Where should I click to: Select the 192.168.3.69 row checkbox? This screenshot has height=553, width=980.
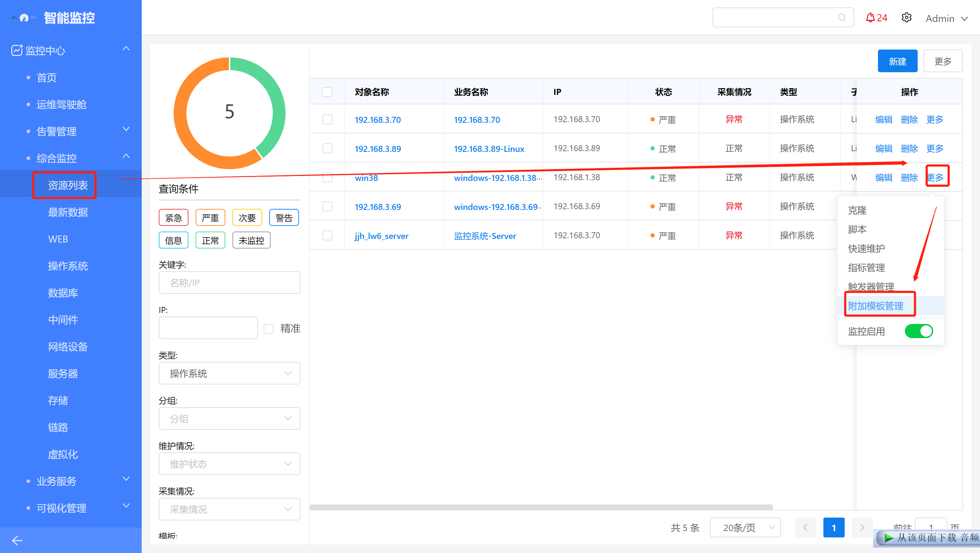(327, 206)
